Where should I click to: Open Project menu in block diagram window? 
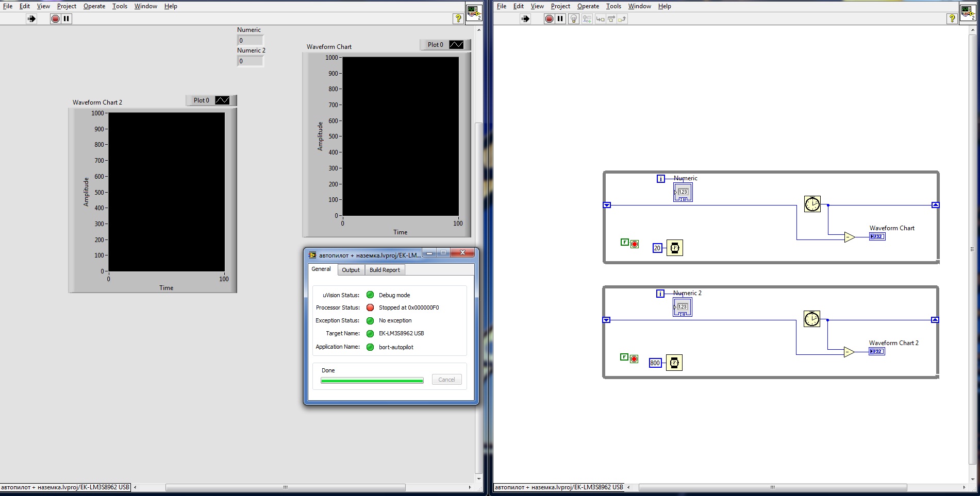coord(560,6)
